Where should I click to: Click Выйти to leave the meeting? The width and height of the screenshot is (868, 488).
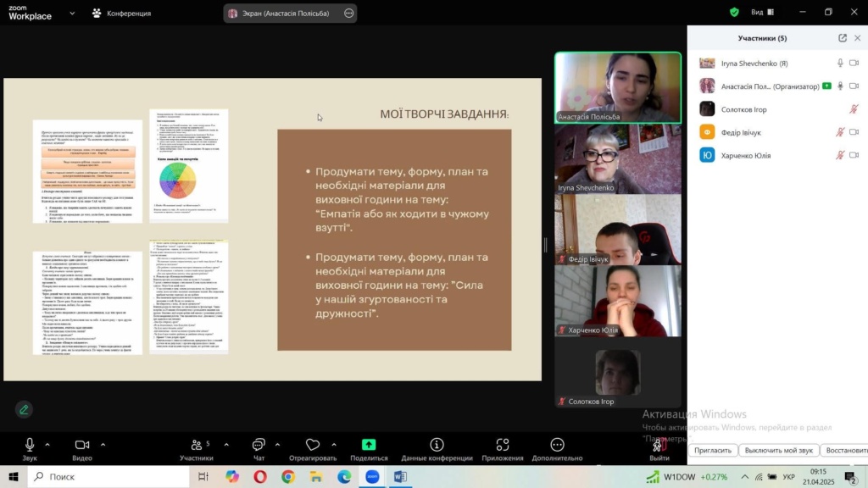tap(659, 449)
